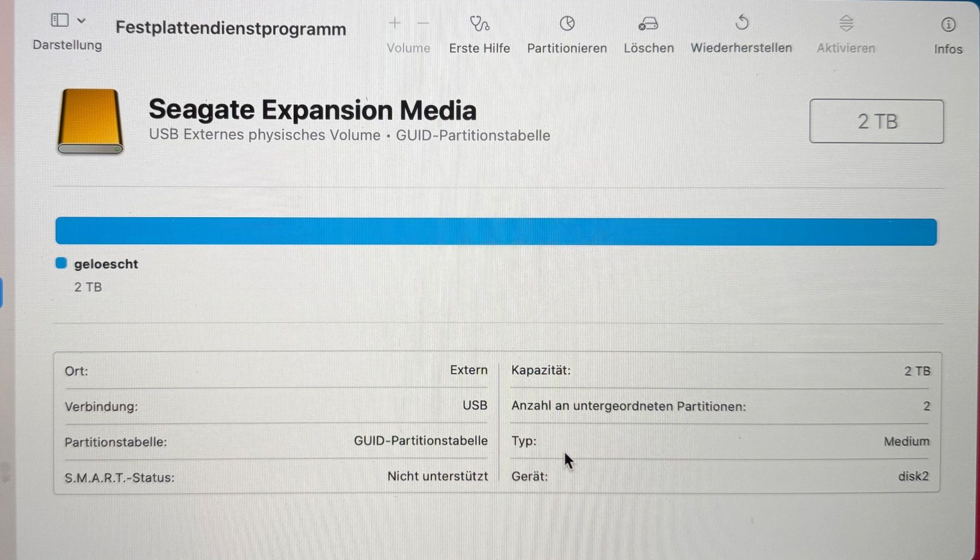The width and height of the screenshot is (980, 560).
Task: Click the Festplattendienstprogramm window title
Action: click(x=231, y=28)
